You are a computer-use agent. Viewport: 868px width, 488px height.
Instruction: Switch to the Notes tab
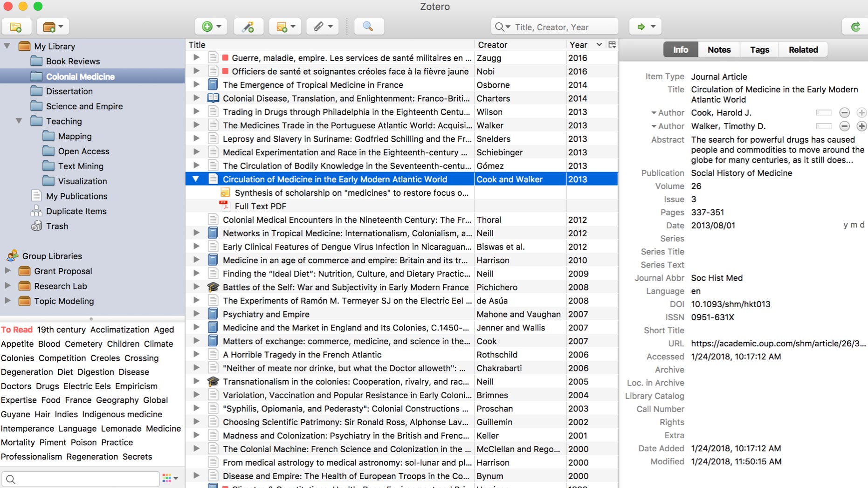pyautogui.click(x=719, y=49)
